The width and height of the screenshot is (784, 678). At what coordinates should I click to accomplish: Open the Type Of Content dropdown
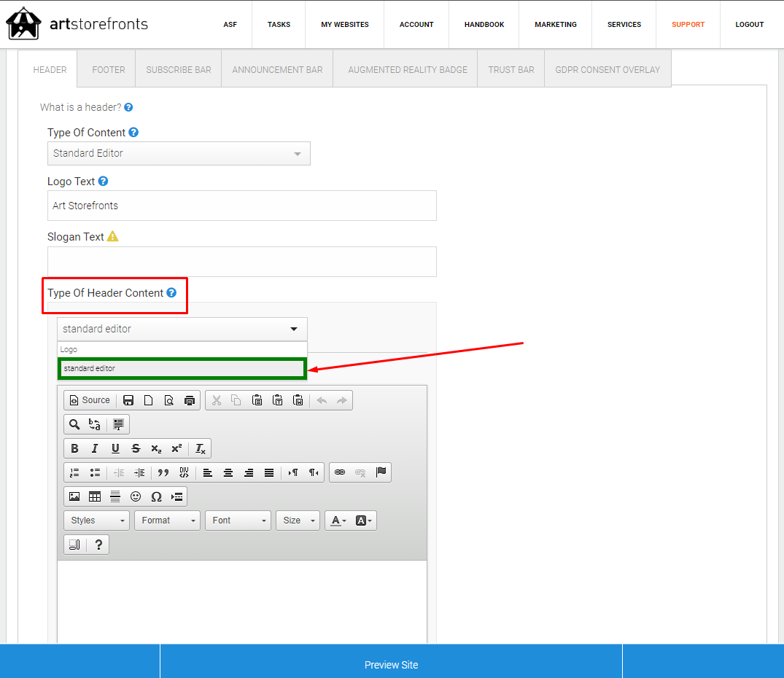pyautogui.click(x=179, y=153)
